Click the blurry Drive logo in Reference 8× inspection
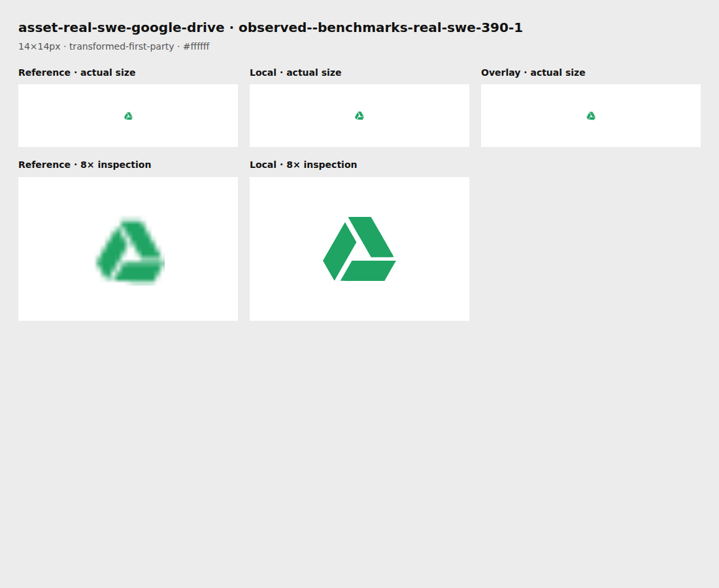Viewport: 719px width, 588px height. point(131,252)
